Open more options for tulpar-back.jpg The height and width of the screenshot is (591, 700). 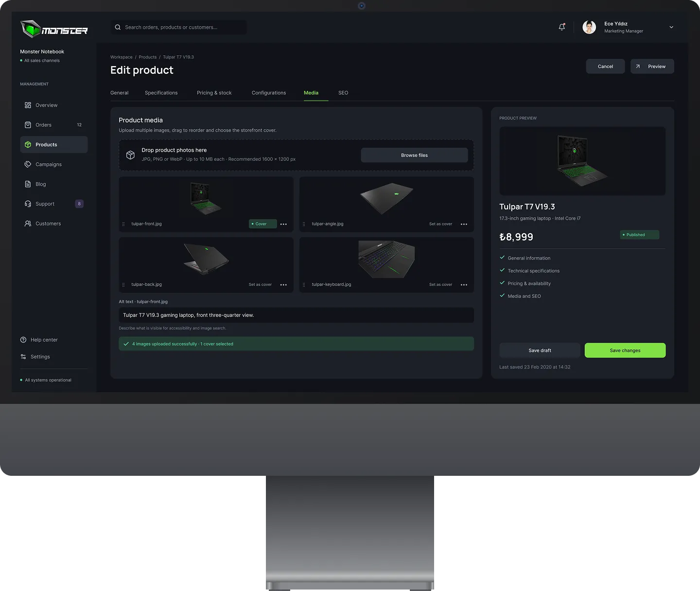[x=283, y=285]
